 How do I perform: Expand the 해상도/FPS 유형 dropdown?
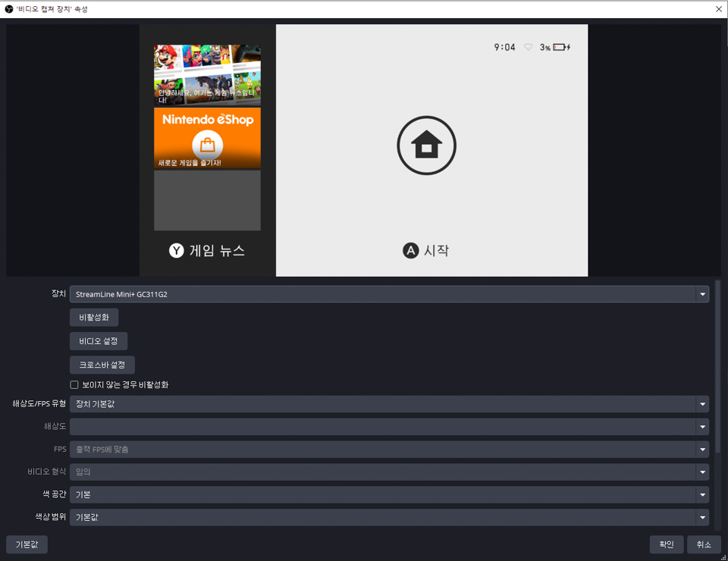(x=389, y=404)
